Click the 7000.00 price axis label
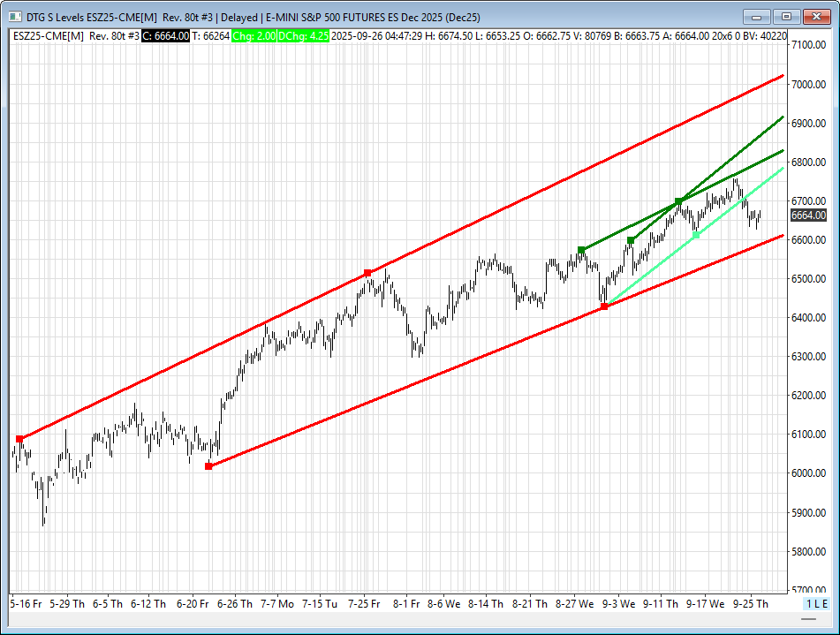Viewport: 840px width, 635px height. [x=808, y=84]
